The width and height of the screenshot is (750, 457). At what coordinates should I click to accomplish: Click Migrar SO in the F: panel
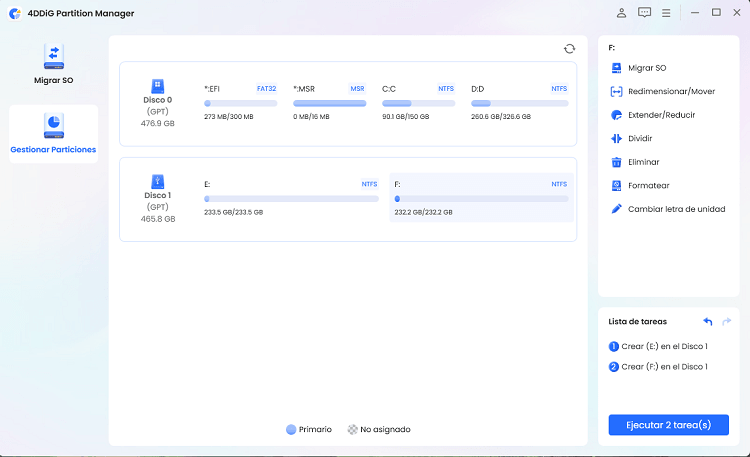[x=647, y=68]
